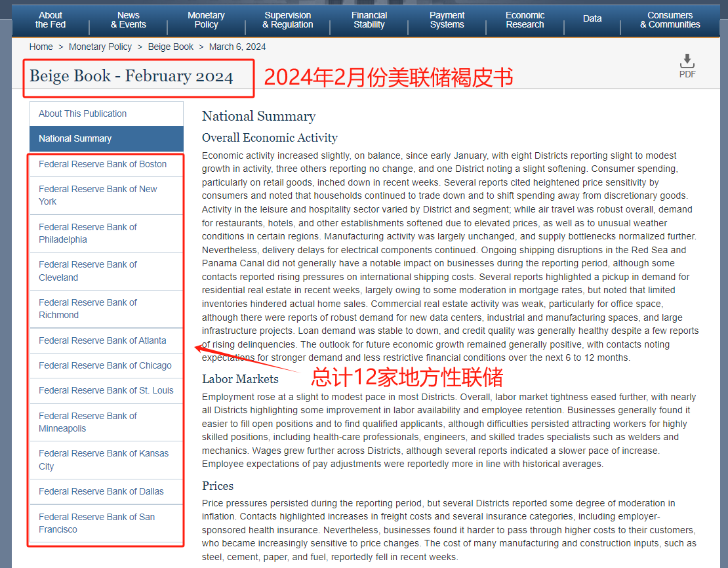Click March 6, 2024 breadcrumb
The height and width of the screenshot is (568, 728).
[x=237, y=47]
